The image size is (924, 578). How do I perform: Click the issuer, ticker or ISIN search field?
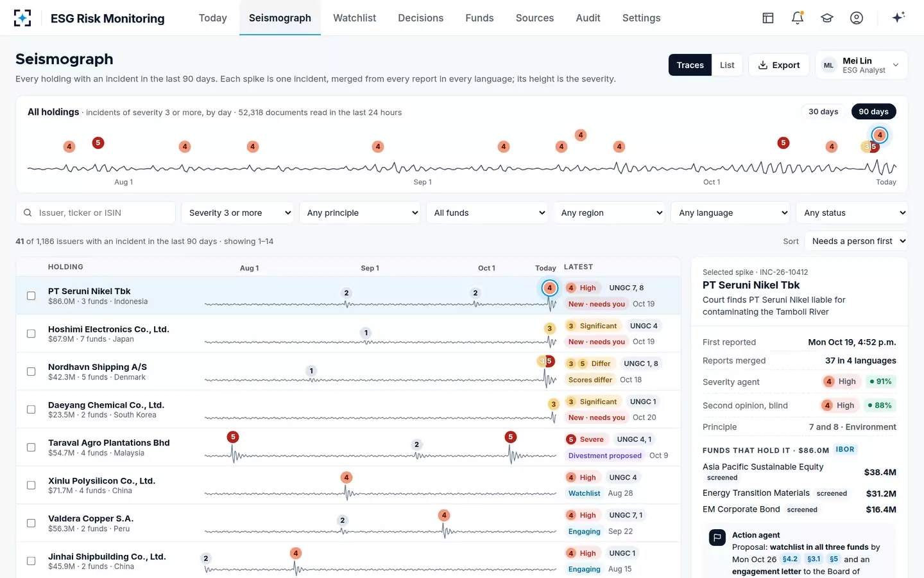[96, 213]
